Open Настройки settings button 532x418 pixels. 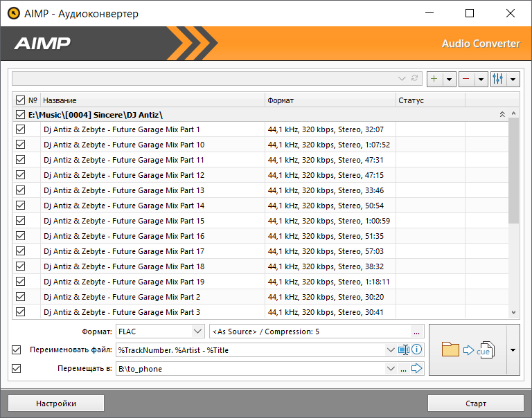[55, 403]
